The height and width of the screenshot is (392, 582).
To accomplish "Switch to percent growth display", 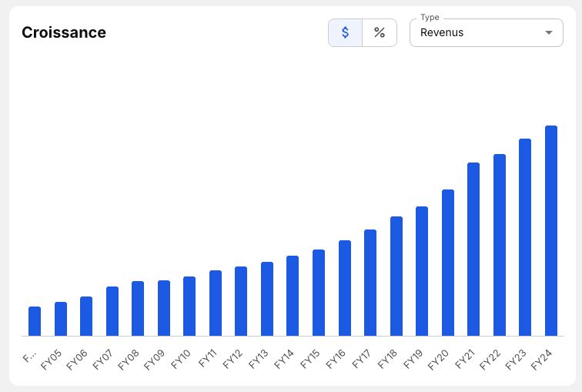I will [380, 32].
